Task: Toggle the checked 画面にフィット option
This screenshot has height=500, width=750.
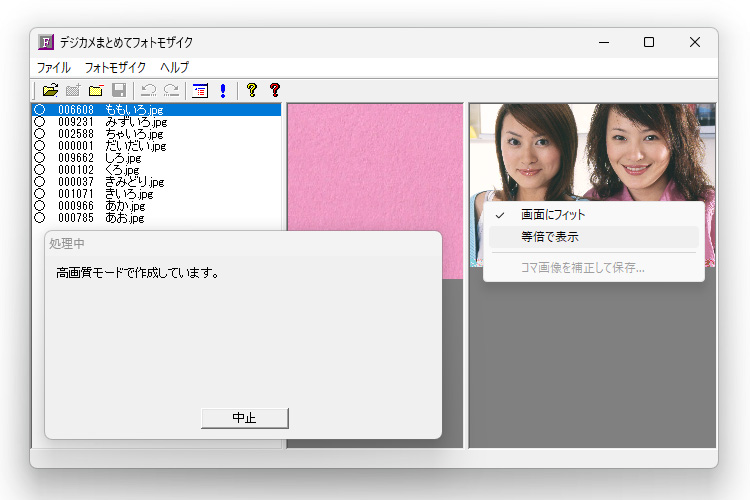Action: pyautogui.click(x=553, y=215)
